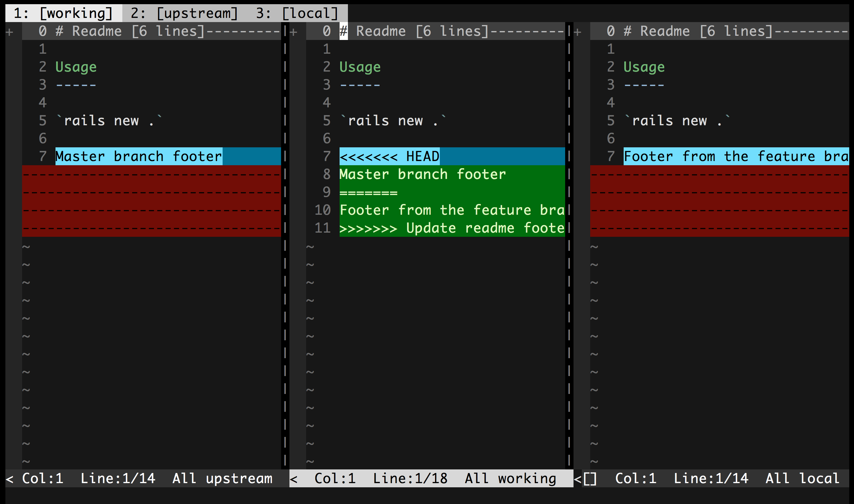Click the red deleted filler block in right pane

(x=719, y=201)
